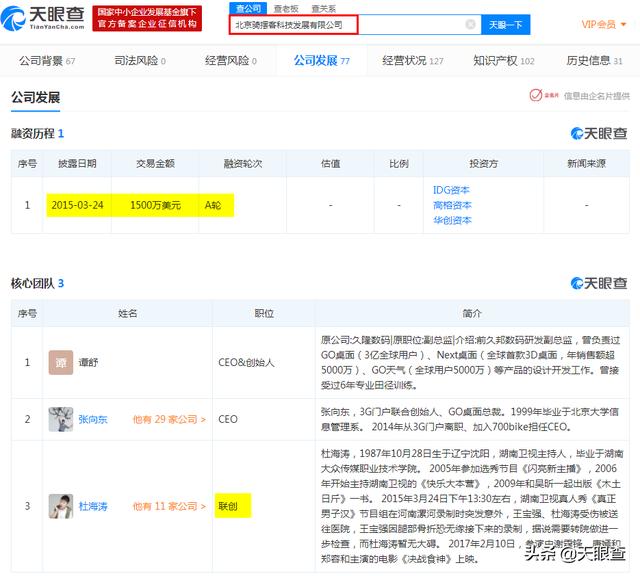640x576 pixels.
Task: Click the 2015-03-24 disclosure date cell
Action: pyautogui.click(x=77, y=205)
